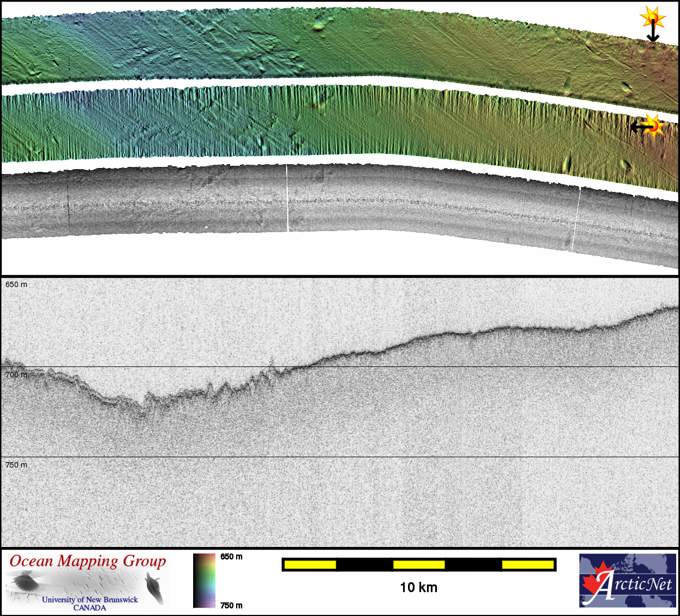Open the University of New Brunswick link text

(x=90, y=600)
